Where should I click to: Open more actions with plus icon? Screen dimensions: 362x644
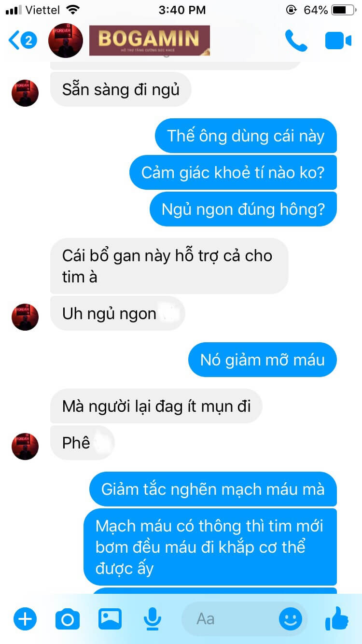[x=25, y=618]
